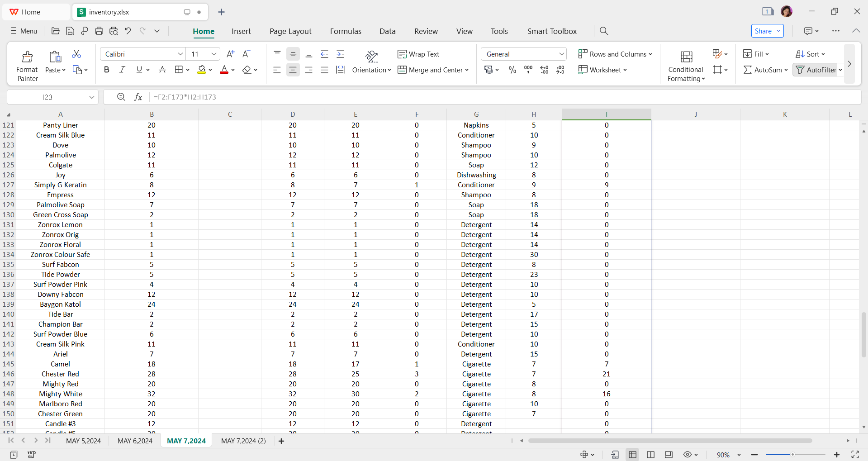Select the MAY 5,2024 sheet tab
The width and height of the screenshot is (868, 461).
click(x=83, y=441)
